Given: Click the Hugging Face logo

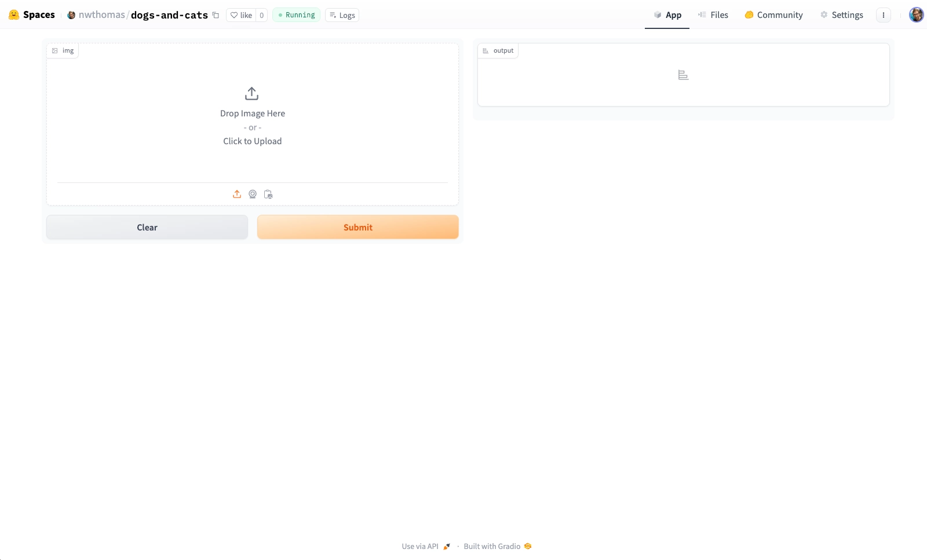Looking at the screenshot, I should click(14, 15).
